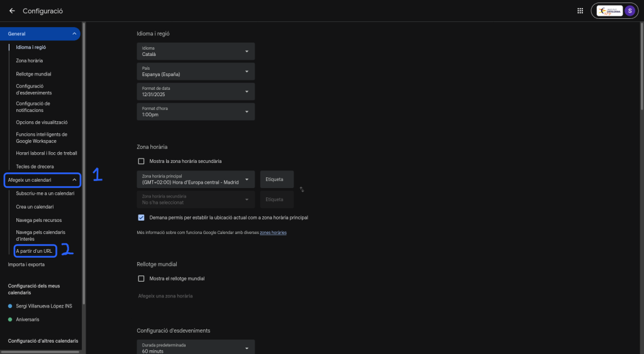Click the blue dot of Sergi Villanueva calendar
The width and height of the screenshot is (644, 354).
click(10, 306)
